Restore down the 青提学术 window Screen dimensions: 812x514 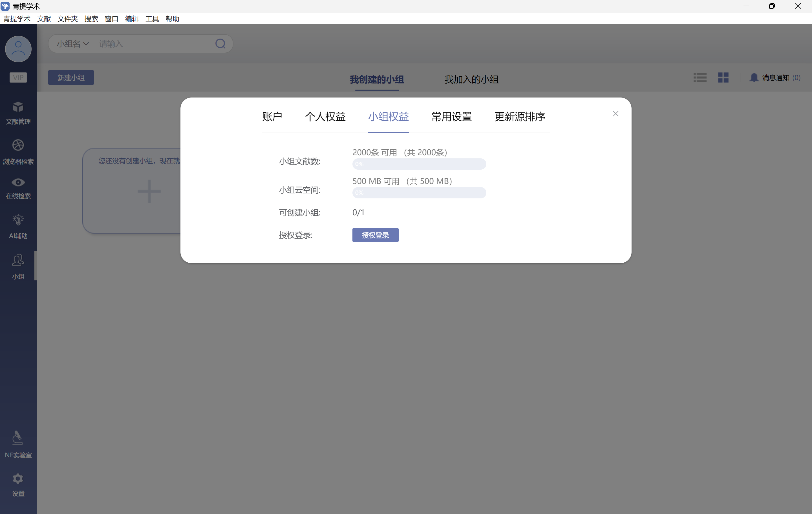coord(772,6)
